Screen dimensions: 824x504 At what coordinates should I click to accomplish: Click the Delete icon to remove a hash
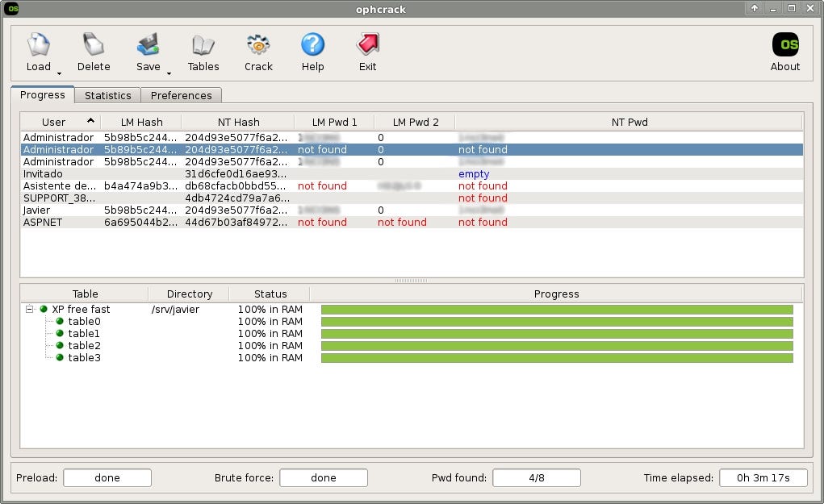point(93,48)
